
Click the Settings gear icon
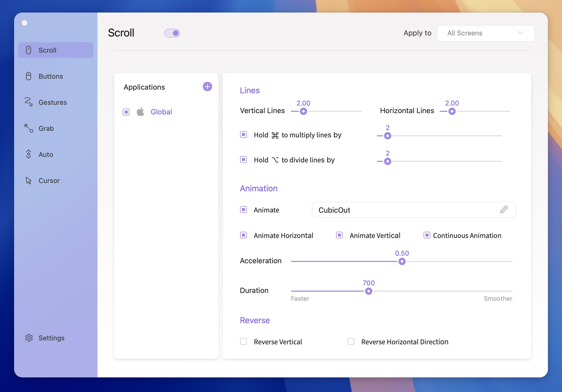click(29, 338)
